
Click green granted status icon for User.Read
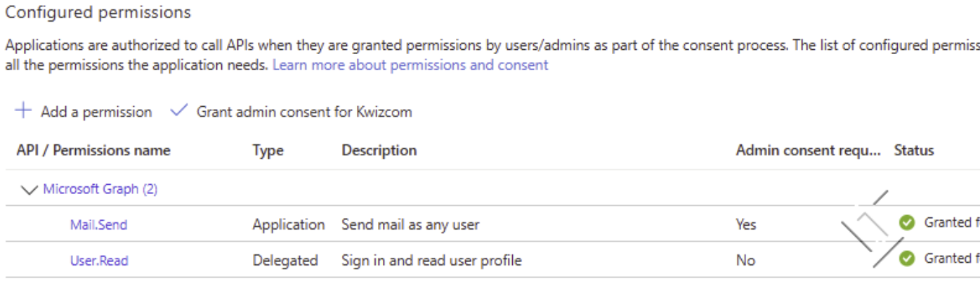[907, 259]
